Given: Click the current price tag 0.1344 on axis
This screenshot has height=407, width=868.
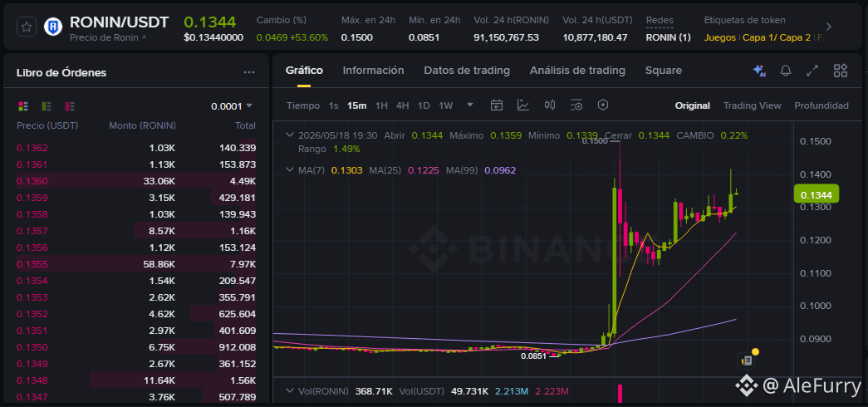Looking at the screenshot, I should [x=816, y=194].
